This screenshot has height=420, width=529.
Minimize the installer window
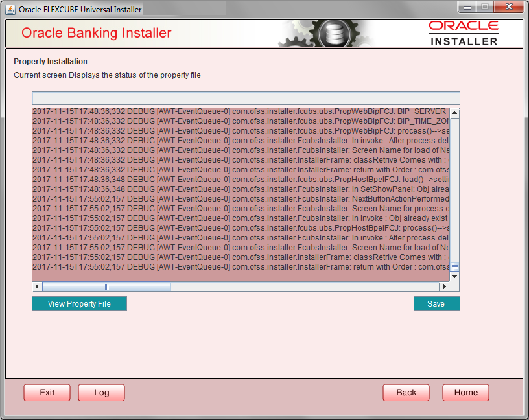click(467, 7)
